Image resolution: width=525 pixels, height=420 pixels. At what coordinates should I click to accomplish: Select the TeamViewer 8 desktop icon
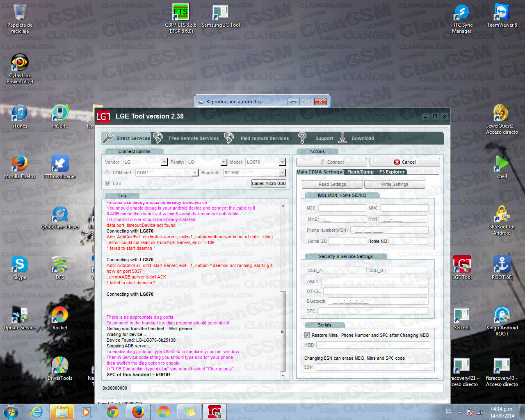click(502, 16)
